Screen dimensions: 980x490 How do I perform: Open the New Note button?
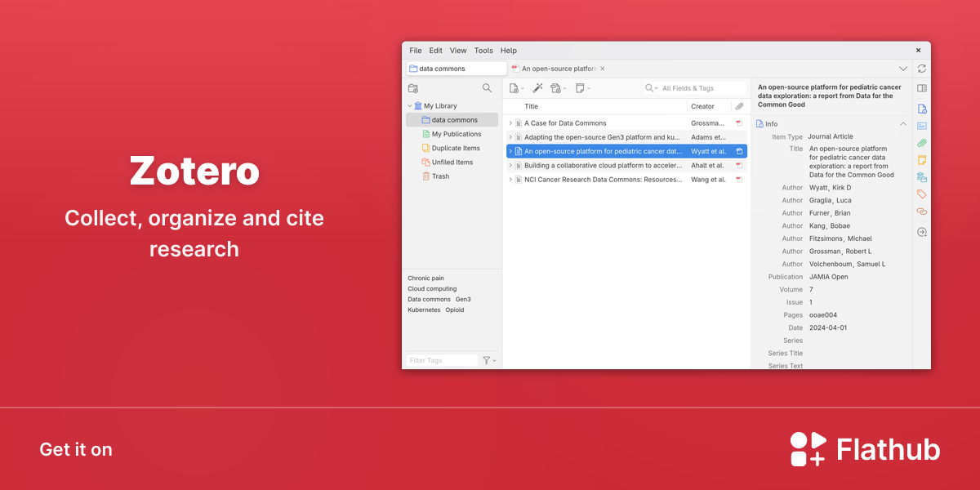[x=582, y=88]
